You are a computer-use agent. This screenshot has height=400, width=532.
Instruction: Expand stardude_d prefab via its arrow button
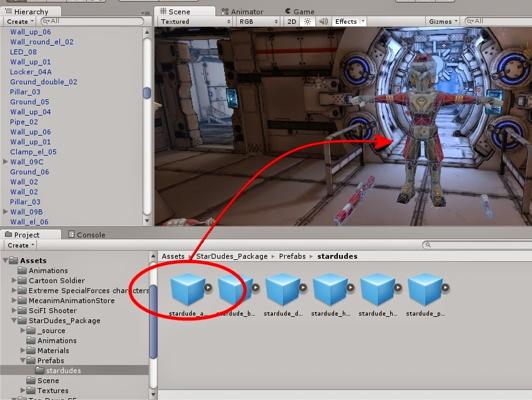click(x=303, y=288)
